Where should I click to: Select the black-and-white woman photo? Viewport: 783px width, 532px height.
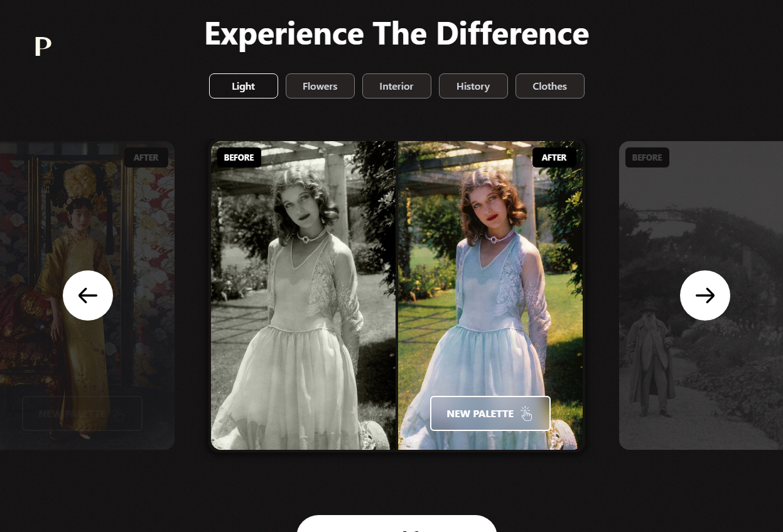point(303,295)
